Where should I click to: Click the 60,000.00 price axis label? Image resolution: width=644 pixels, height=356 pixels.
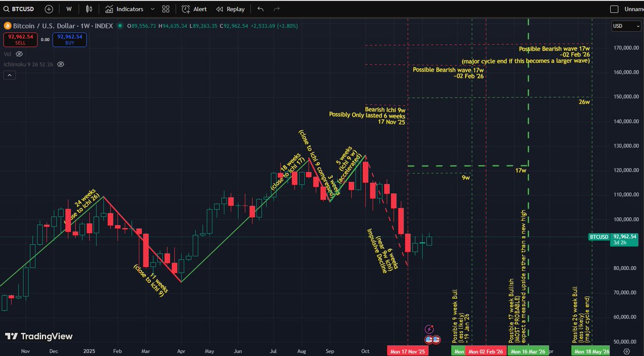point(627,317)
